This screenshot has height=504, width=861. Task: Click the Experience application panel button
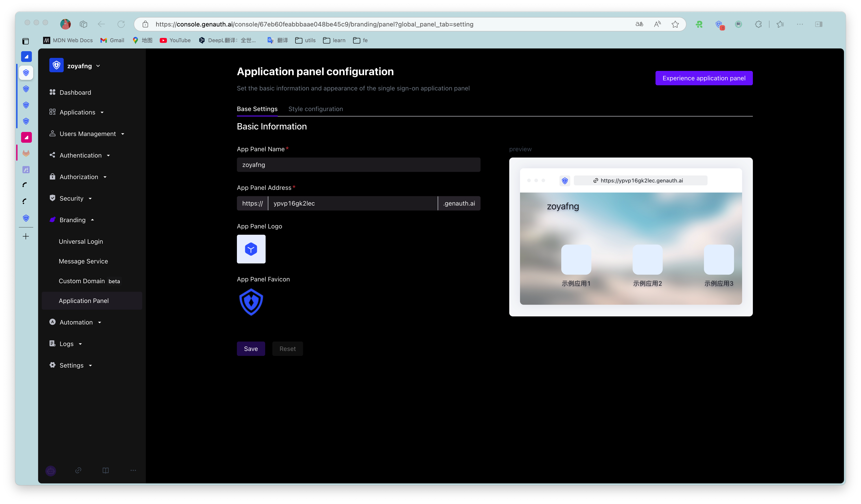704,78
